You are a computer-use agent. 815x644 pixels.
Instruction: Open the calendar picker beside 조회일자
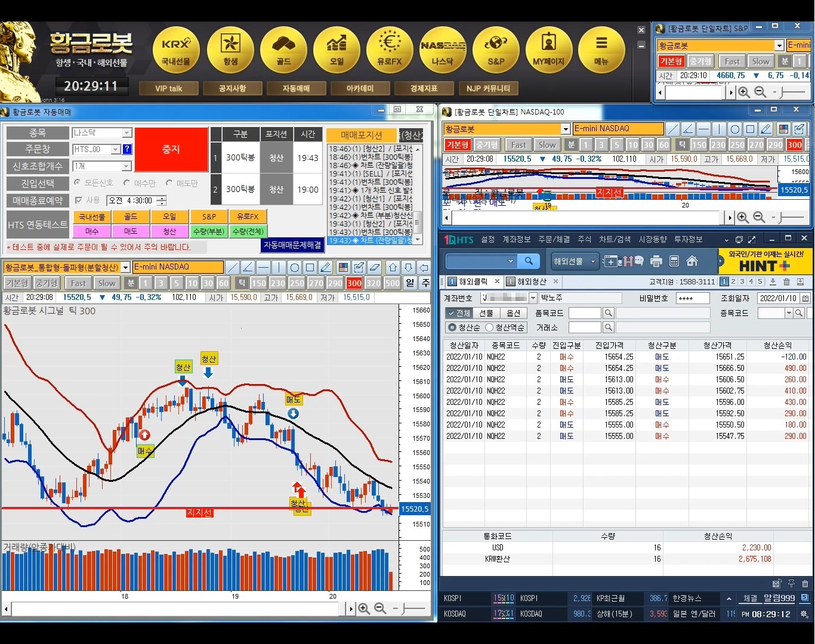coord(805,298)
